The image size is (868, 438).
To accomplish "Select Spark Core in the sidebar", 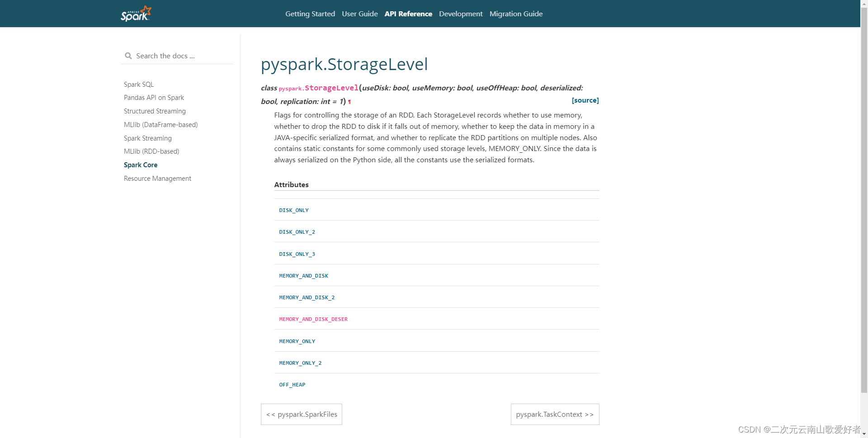I will click(x=140, y=165).
